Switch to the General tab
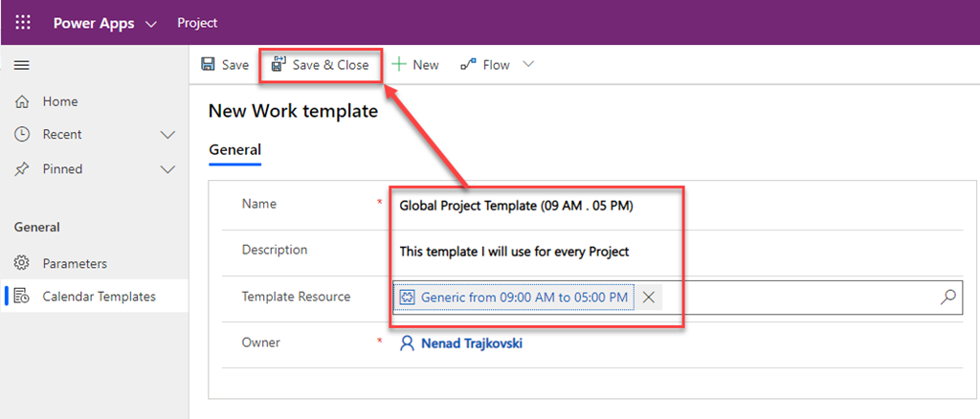Image resolution: width=980 pixels, height=419 pixels. (x=234, y=149)
